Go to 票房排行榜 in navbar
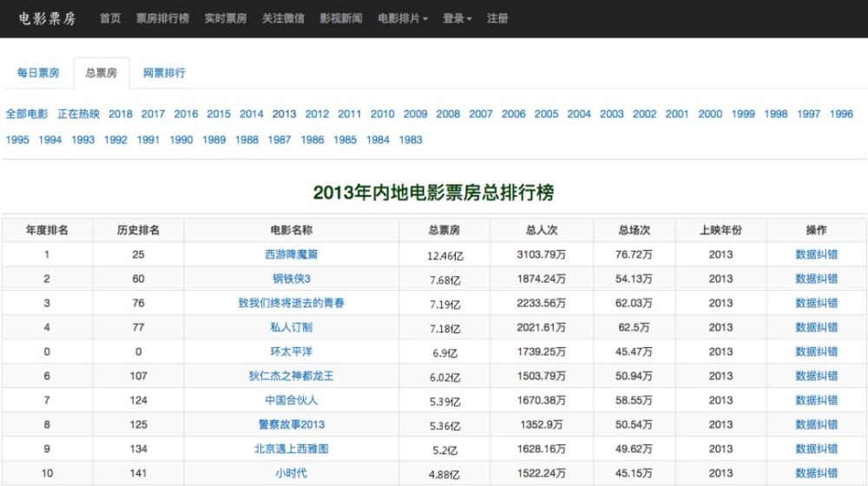The height and width of the screenshot is (486, 868). (x=163, y=18)
